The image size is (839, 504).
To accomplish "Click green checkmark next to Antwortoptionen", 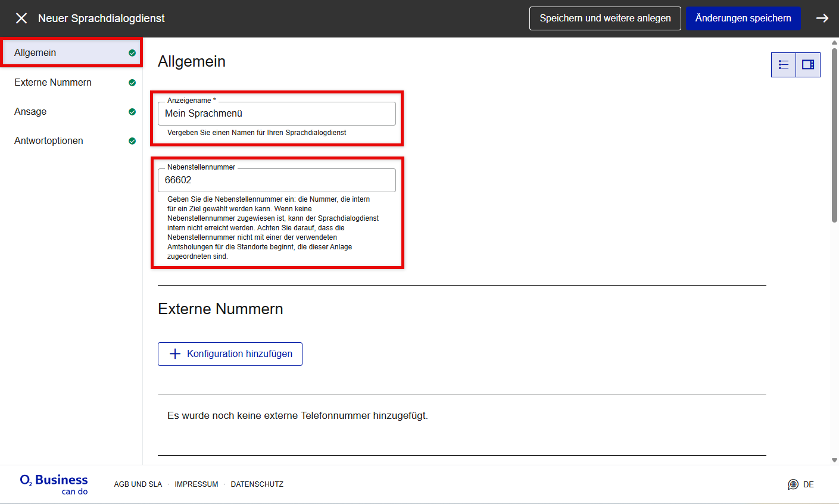I will [x=132, y=141].
